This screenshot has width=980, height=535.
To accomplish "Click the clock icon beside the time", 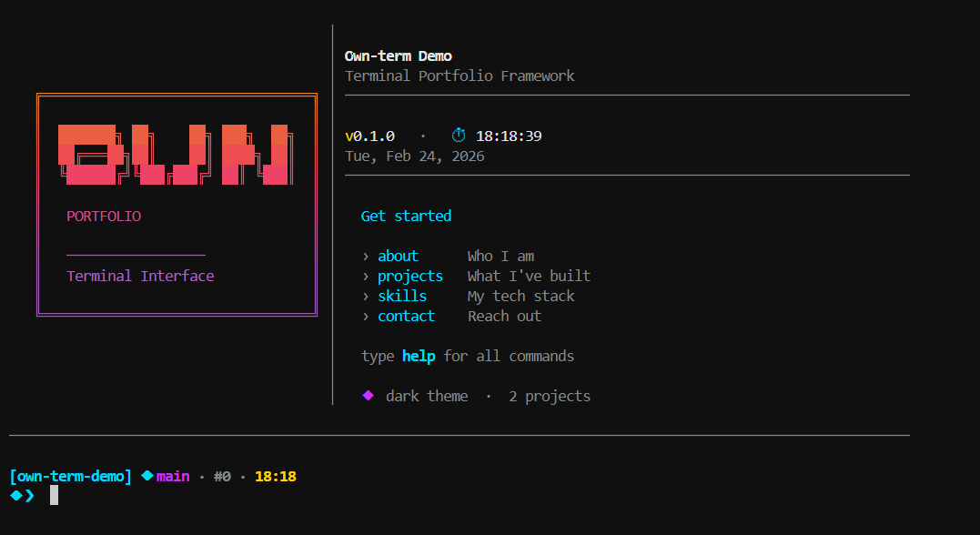I will click(459, 135).
